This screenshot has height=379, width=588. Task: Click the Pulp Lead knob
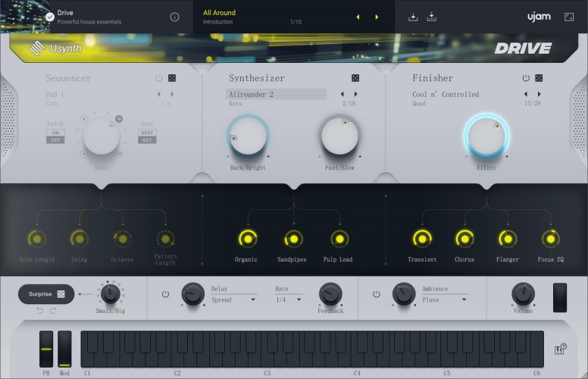339,239
